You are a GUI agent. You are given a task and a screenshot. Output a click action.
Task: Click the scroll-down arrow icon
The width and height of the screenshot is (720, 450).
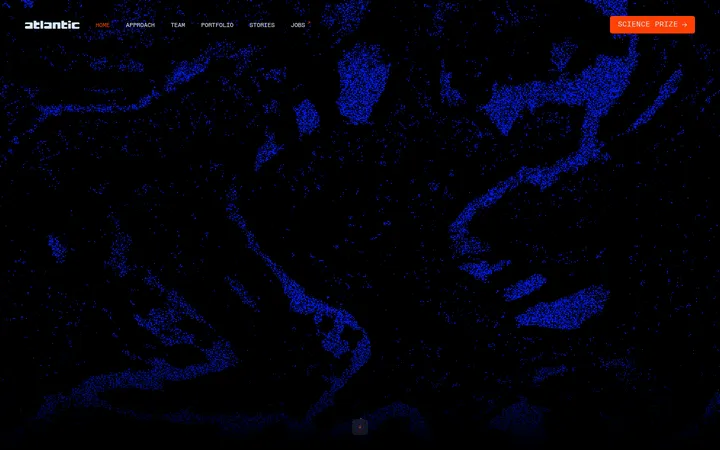point(360,427)
